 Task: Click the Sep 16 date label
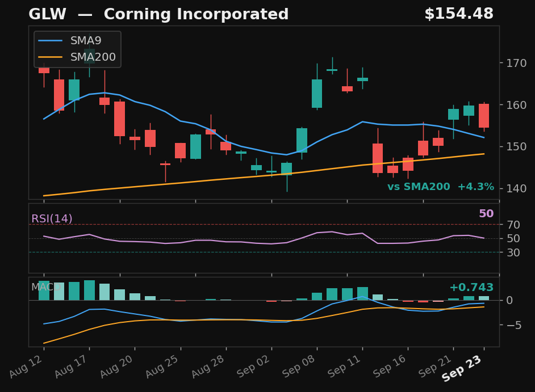pos(390,366)
